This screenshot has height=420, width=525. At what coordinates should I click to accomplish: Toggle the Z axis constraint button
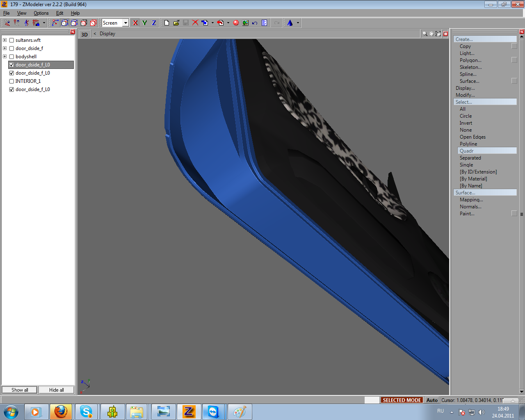[x=154, y=23]
